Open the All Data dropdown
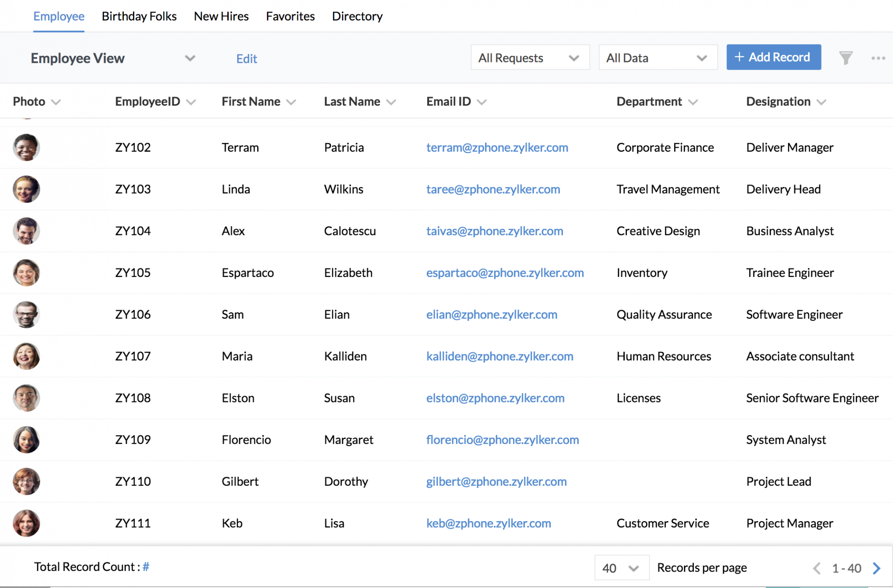Viewport: 893px width, 588px height. point(657,58)
